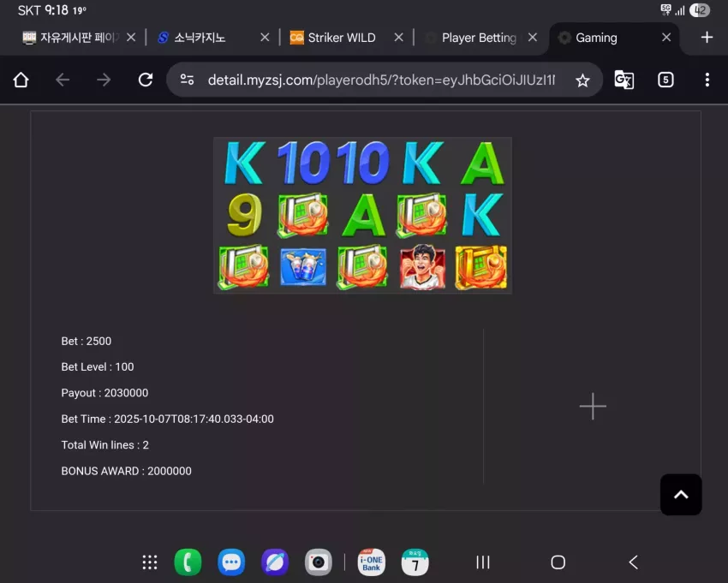Navigate back in browser
This screenshot has width=728, height=583.
tap(63, 80)
